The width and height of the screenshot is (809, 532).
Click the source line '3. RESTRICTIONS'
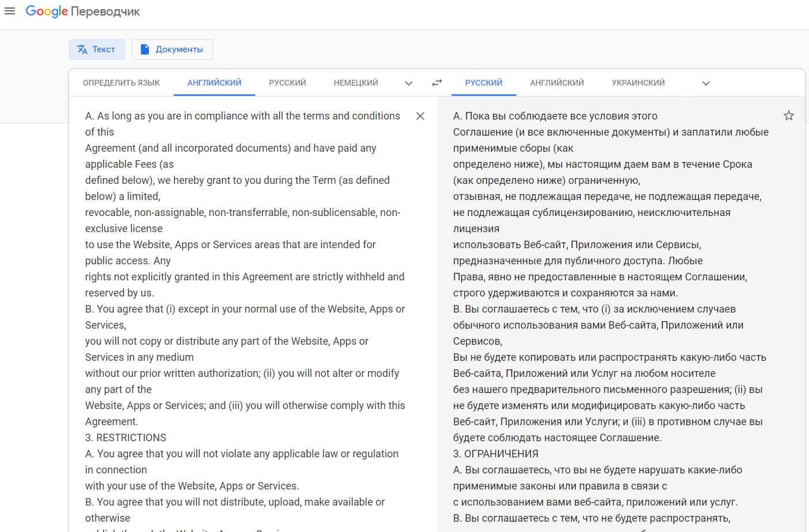point(125,438)
